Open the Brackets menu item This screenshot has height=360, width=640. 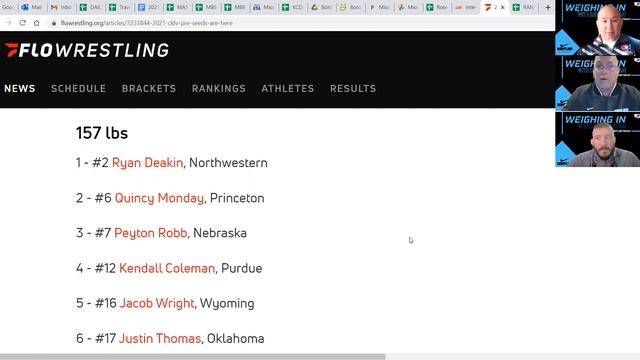[x=149, y=89]
